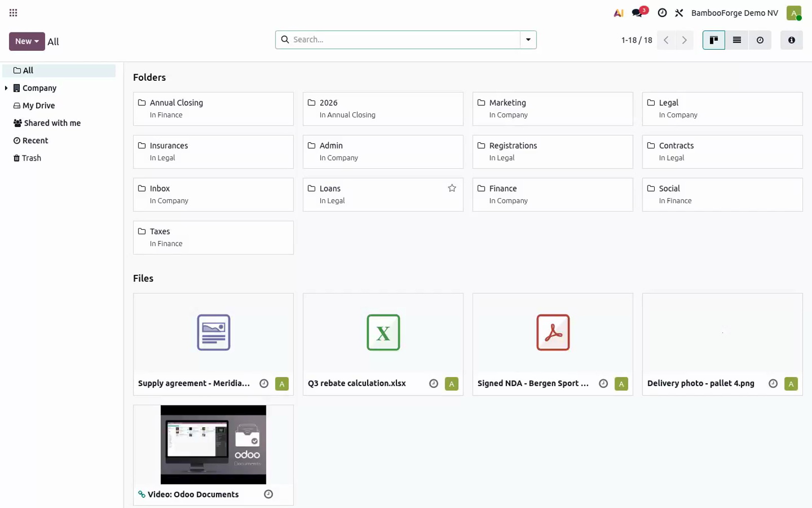Select the pager count 1-18 / 18
The width and height of the screenshot is (812, 508).
click(x=636, y=40)
